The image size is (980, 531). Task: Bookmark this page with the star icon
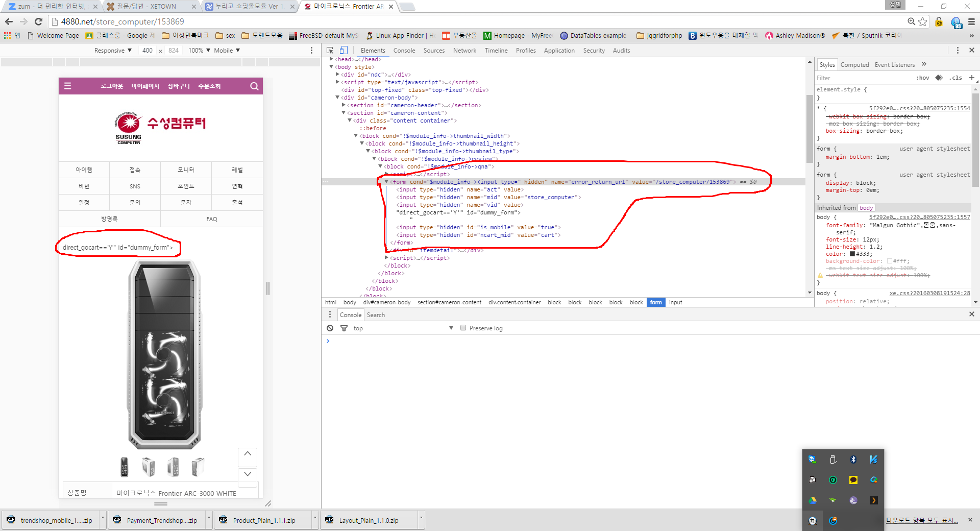point(923,21)
